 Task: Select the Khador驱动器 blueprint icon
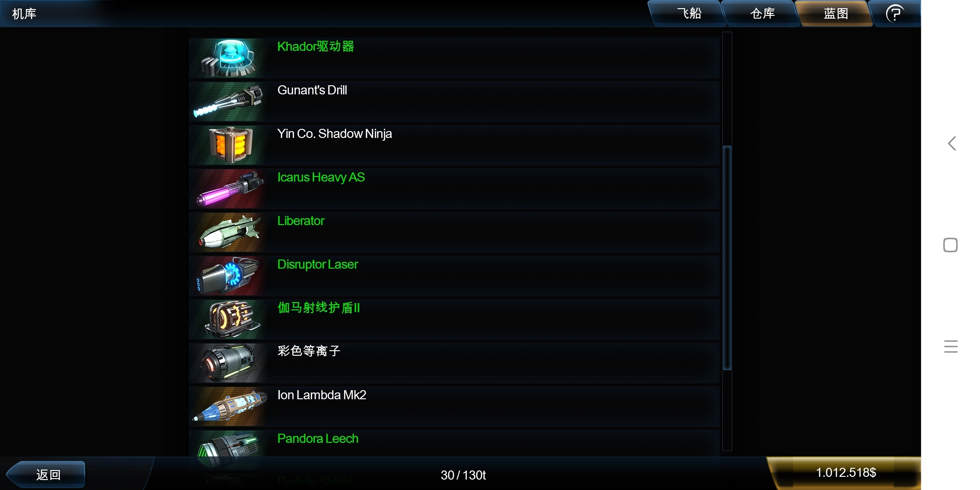tap(227, 58)
